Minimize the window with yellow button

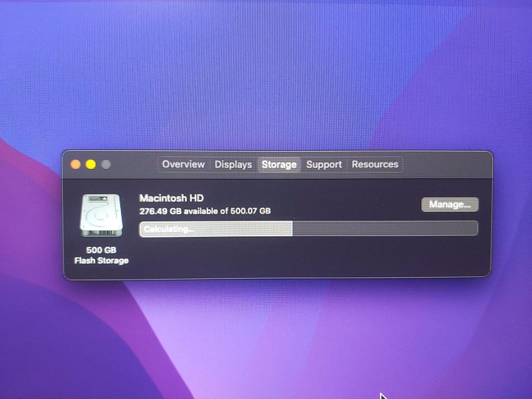tap(91, 164)
